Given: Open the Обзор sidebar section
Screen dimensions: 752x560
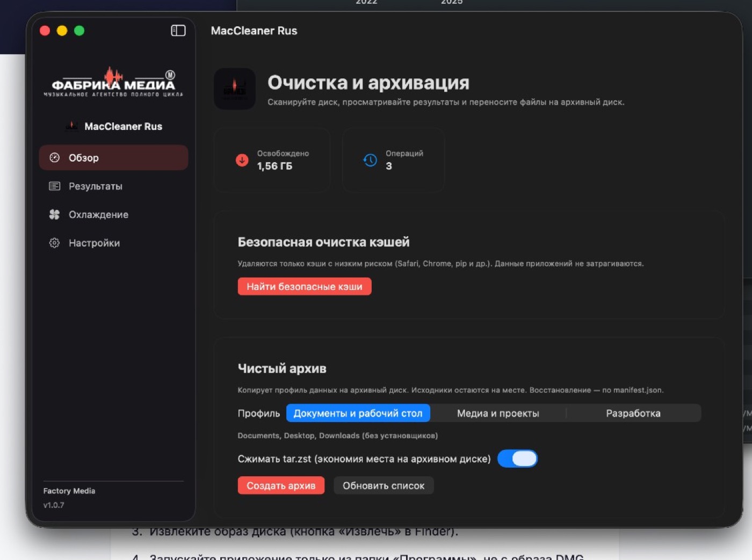Looking at the screenshot, I should [113, 157].
